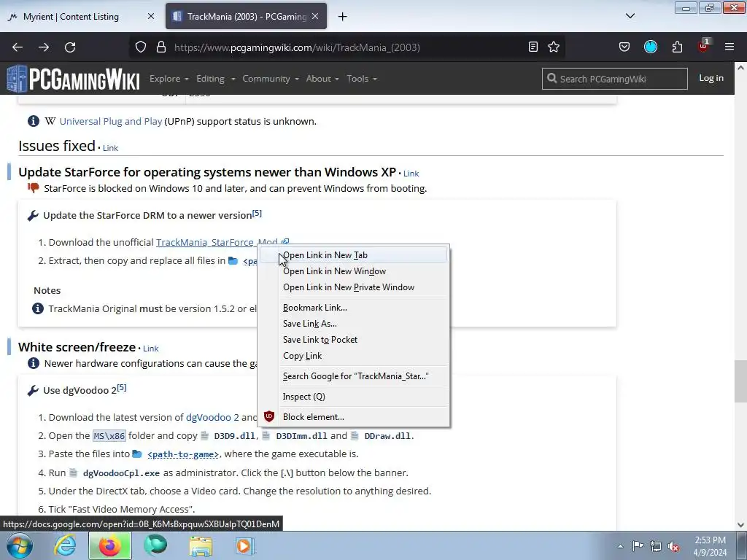Open the Universal Plug and Play link
Viewport: 747px width, 560px height.
(x=111, y=122)
